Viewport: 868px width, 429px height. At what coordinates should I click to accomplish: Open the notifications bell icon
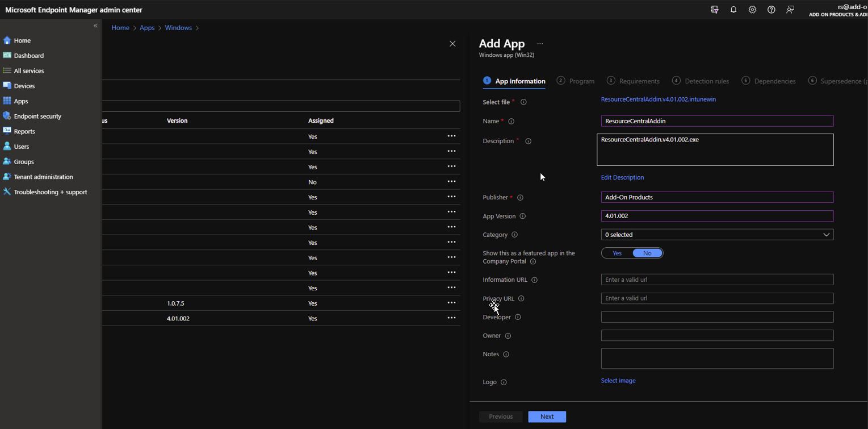[733, 10]
